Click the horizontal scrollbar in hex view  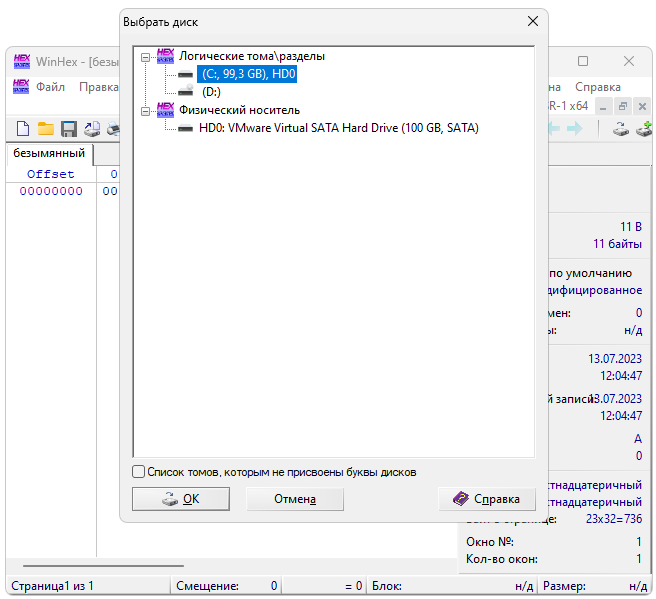tap(103, 566)
